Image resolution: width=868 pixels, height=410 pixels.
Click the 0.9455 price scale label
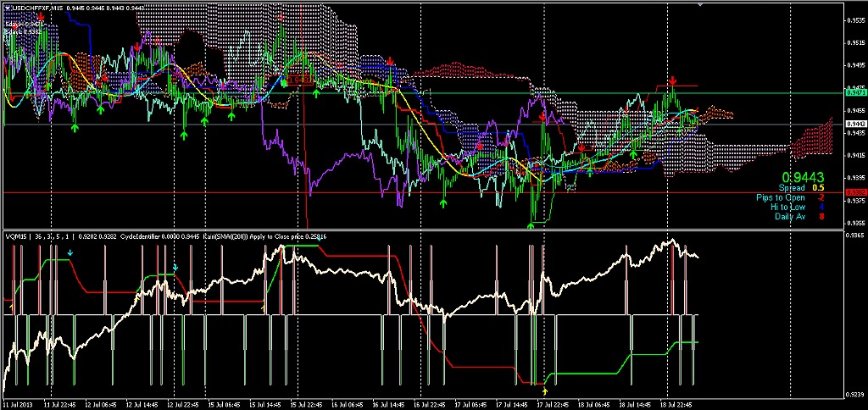(854, 111)
